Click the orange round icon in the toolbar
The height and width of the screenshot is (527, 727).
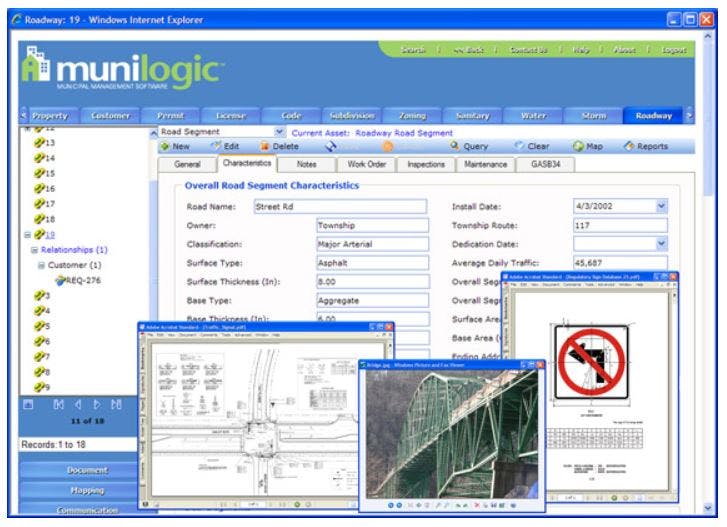(388, 147)
